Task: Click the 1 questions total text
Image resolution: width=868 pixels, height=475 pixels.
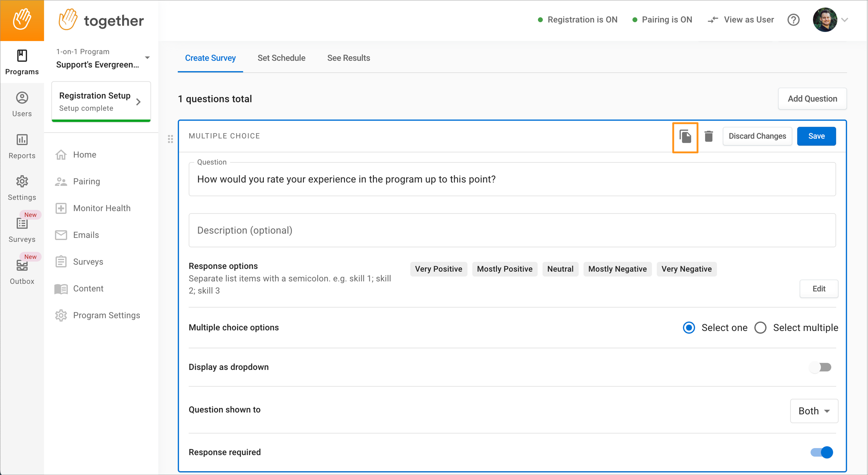Action: [x=215, y=99]
